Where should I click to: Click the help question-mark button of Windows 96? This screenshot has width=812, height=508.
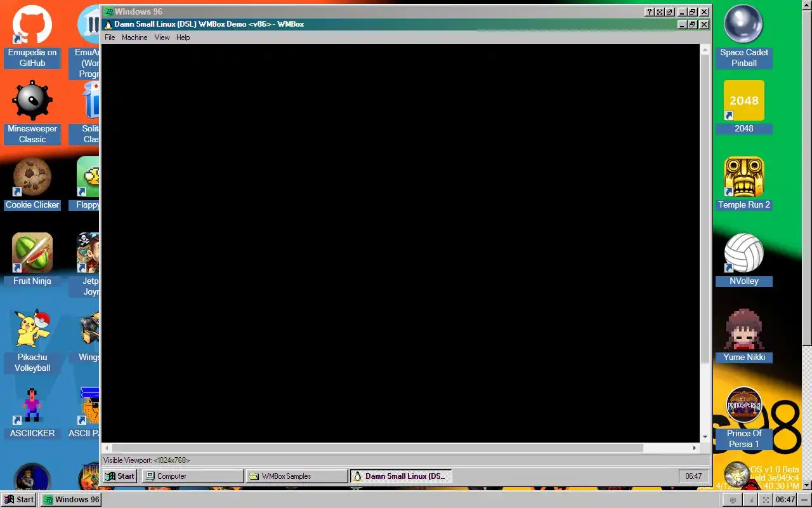coord(650,12)
